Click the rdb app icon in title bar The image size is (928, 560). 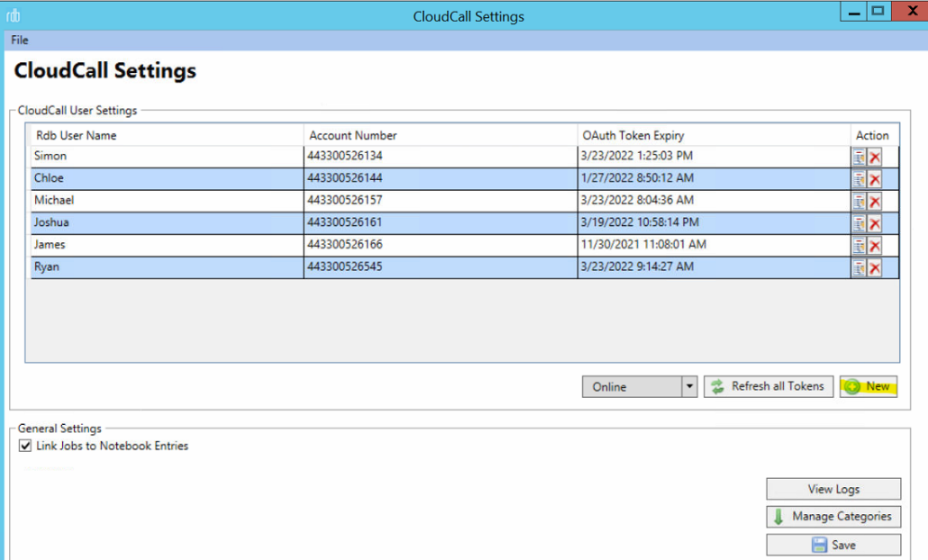click(x=13, y=16)
